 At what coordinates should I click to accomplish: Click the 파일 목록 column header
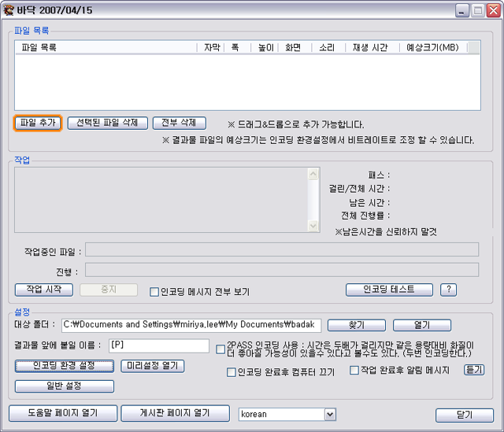point(106,47)
